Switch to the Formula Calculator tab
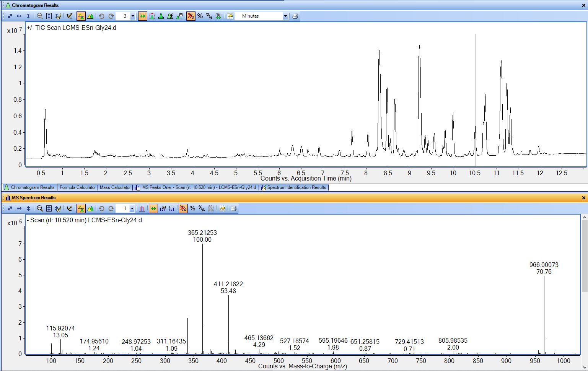This screenshot has height=371, width=588. pyautogui.click(x=78, y=187)
